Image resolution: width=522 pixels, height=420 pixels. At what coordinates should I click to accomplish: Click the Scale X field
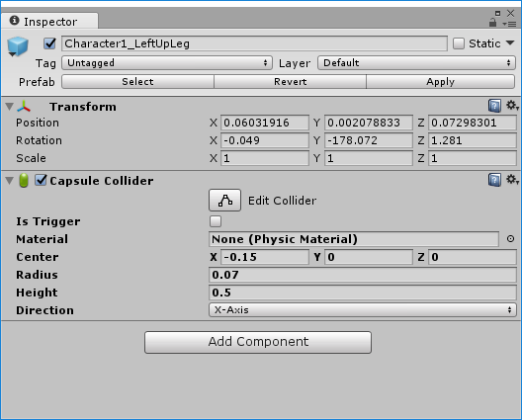point(265,158)
